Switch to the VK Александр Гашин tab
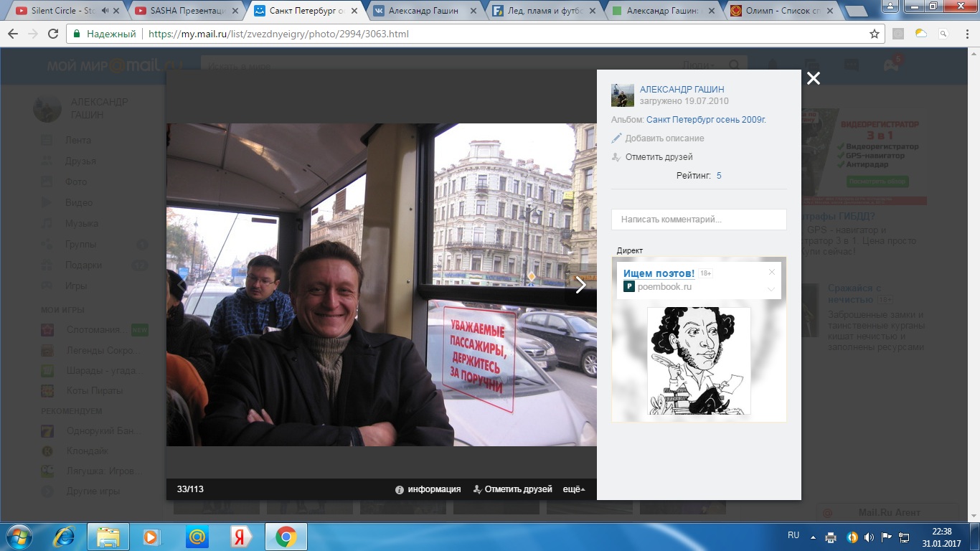Screen dimensions: 980x551 coord(423,11)
